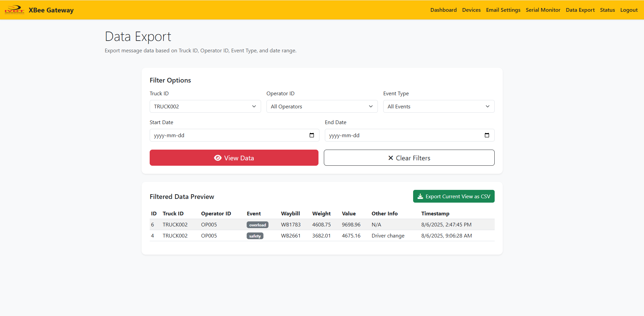Image resolution: width=644 pixels, height=316 pixels.
Task: Click the Clear Filters button
Action: click(x=409, y=158)
